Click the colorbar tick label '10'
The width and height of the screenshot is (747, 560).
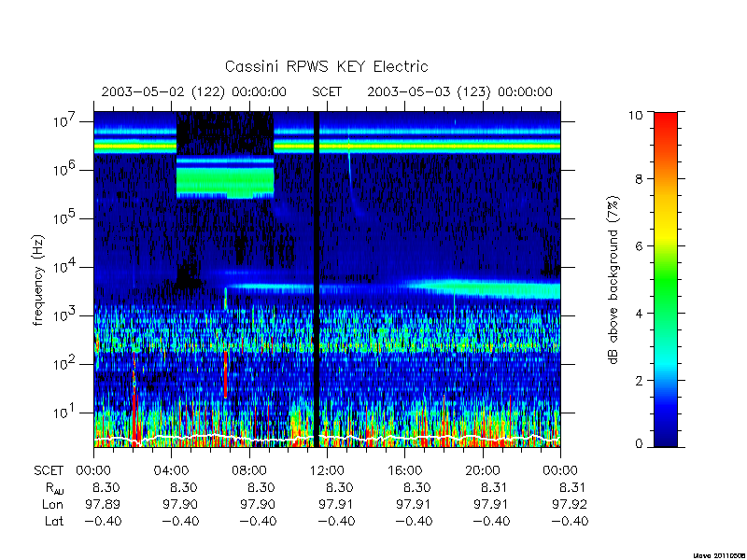(x=634, y=115)
